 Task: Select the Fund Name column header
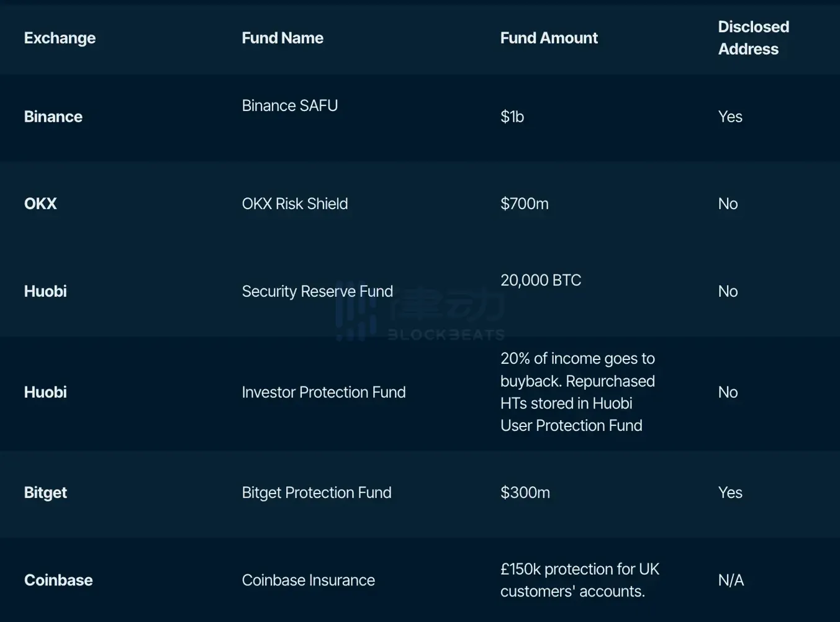coord(282,38)
